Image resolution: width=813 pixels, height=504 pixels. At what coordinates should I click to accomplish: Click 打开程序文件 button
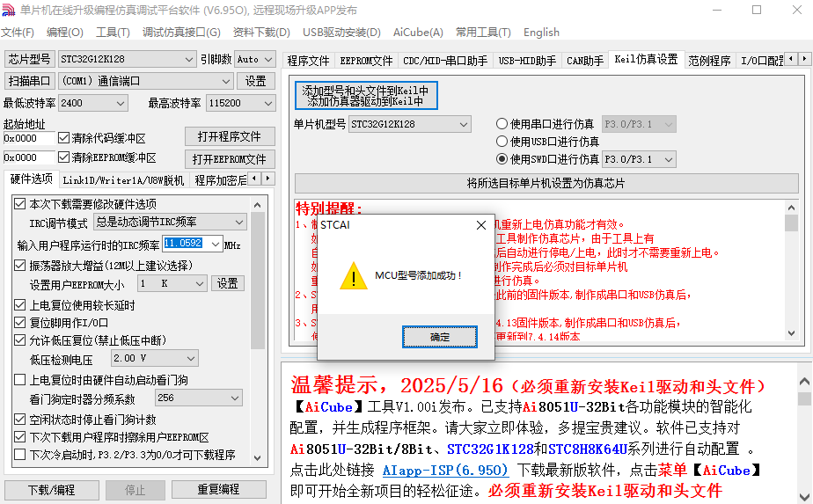pyautogui.click(x=230, y=136)
